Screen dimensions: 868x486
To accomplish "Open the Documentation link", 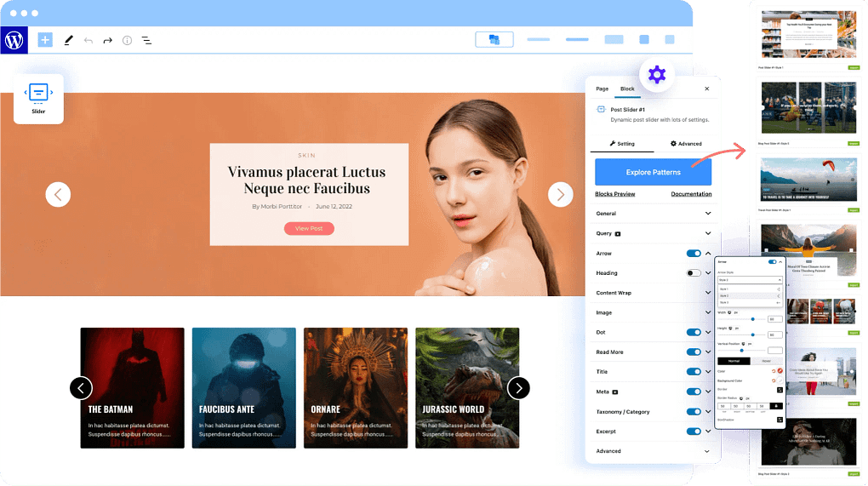I will (691, 194).
